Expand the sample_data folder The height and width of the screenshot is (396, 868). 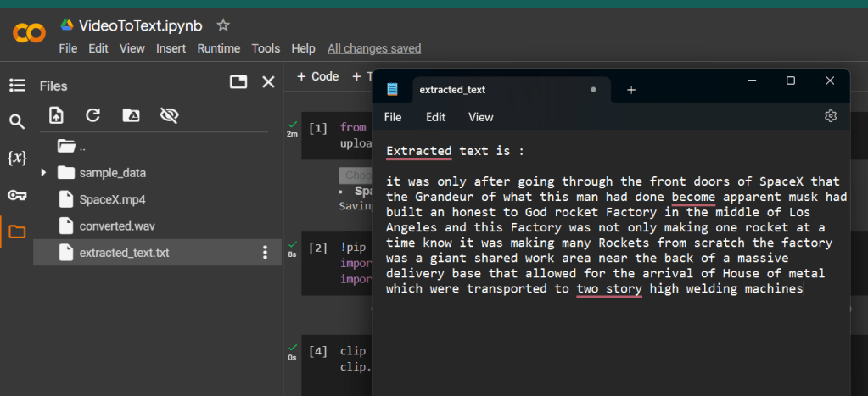tap(44, 173)
